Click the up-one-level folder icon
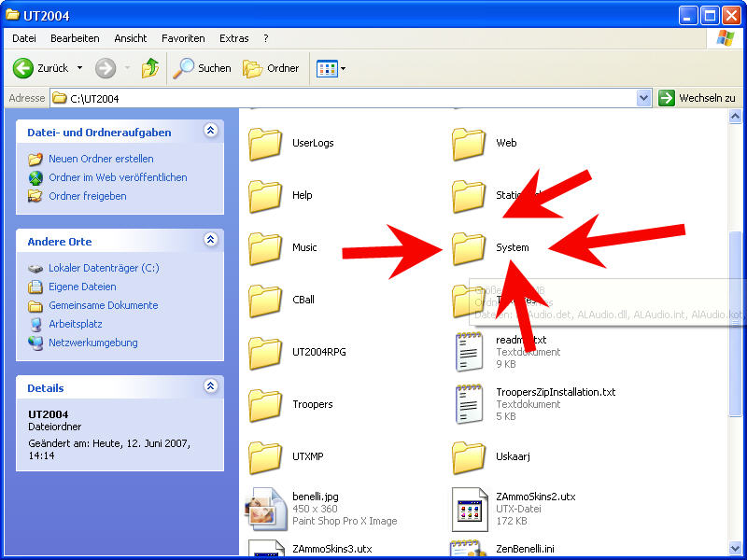Screen dimensions: 747x560 pyautogui.click(x=149, y=68)
